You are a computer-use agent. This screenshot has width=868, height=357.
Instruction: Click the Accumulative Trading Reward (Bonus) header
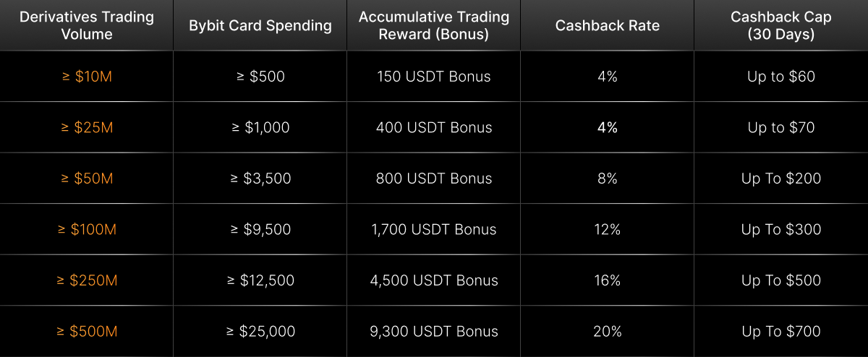pos(434,25)
